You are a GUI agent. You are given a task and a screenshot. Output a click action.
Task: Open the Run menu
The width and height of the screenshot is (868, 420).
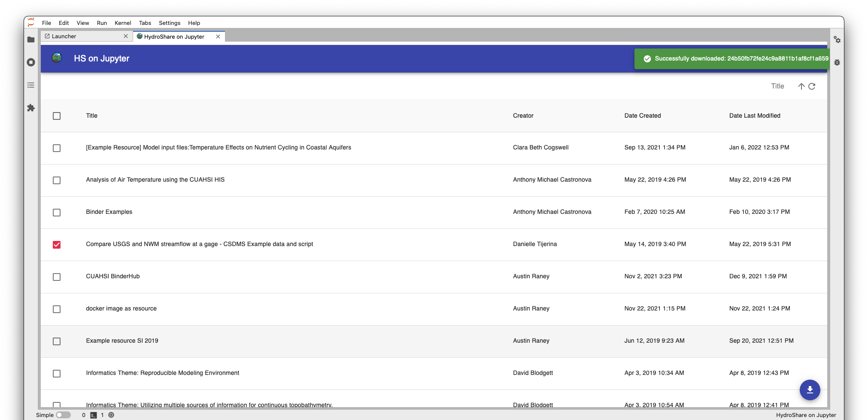[102, 23]
